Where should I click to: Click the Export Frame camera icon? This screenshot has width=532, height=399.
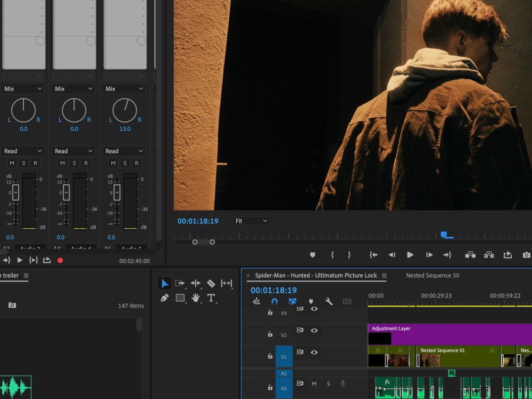(x=526, y=255)
